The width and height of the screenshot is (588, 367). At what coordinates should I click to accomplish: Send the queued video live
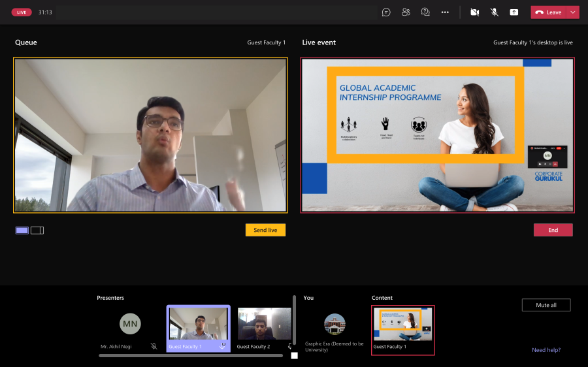tap(265, 230)
